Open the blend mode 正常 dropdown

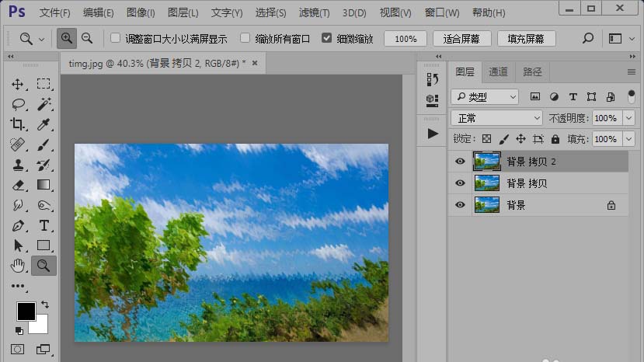click(x=496, y=118)
